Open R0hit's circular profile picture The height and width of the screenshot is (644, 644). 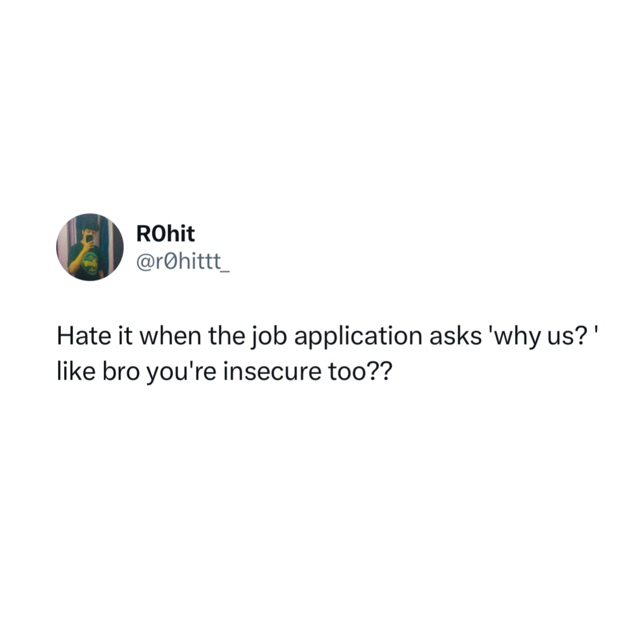(x=90, y=247)
